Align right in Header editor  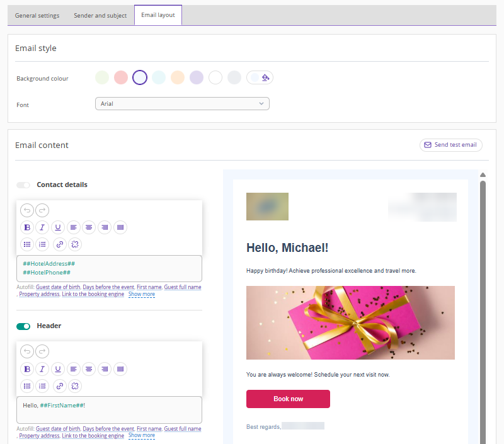pos(105,369)
